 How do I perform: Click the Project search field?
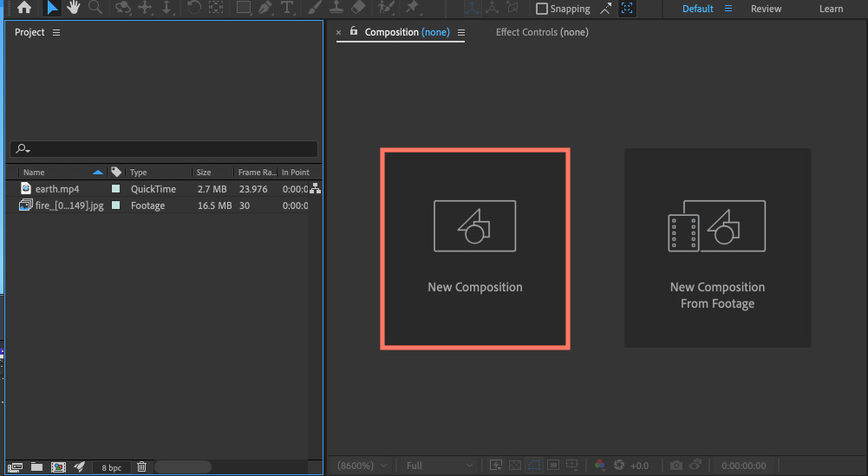(164, 148)
